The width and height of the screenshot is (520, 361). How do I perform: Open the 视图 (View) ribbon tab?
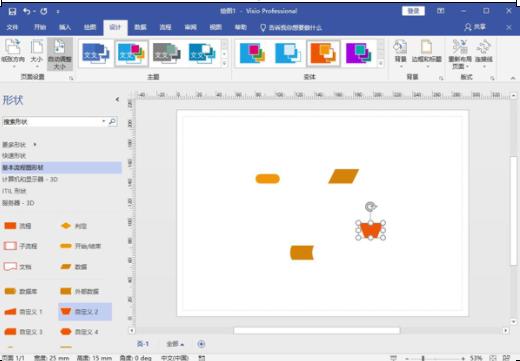pos(215,27)
